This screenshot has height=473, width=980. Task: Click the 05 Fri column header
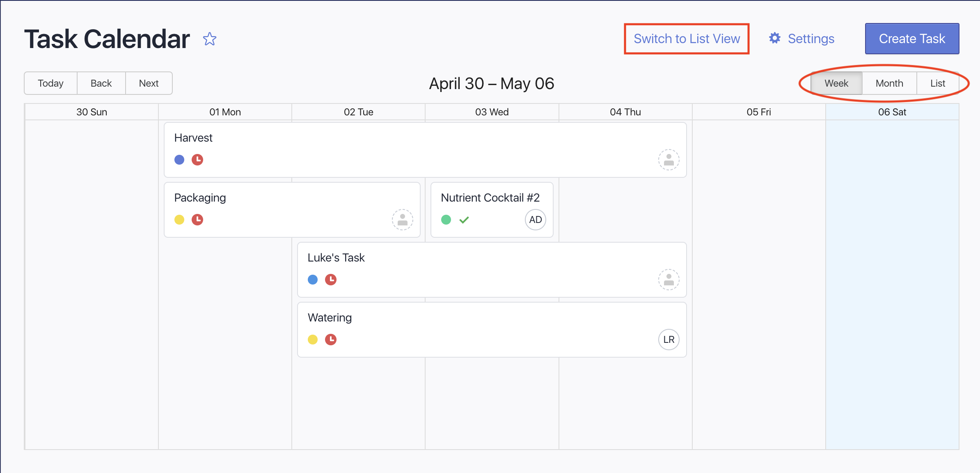coord(758,112)
